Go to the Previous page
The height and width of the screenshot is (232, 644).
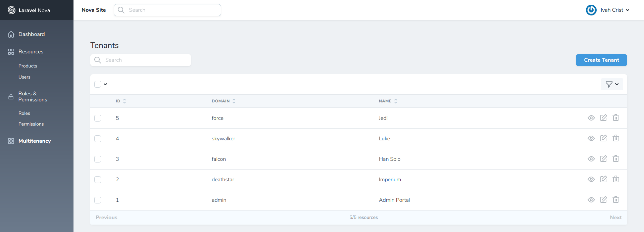click(106, 218)
